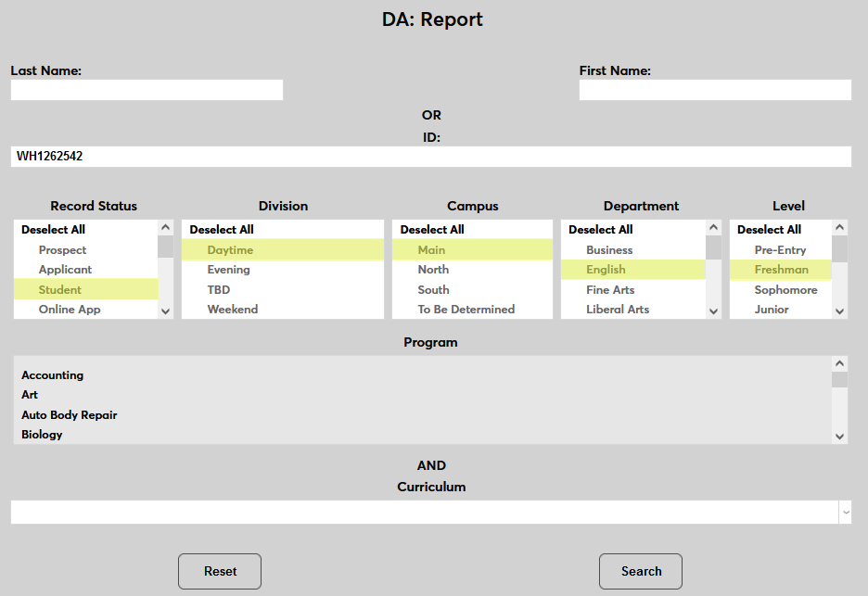Focus the ID text field

[x=431, y=157]
